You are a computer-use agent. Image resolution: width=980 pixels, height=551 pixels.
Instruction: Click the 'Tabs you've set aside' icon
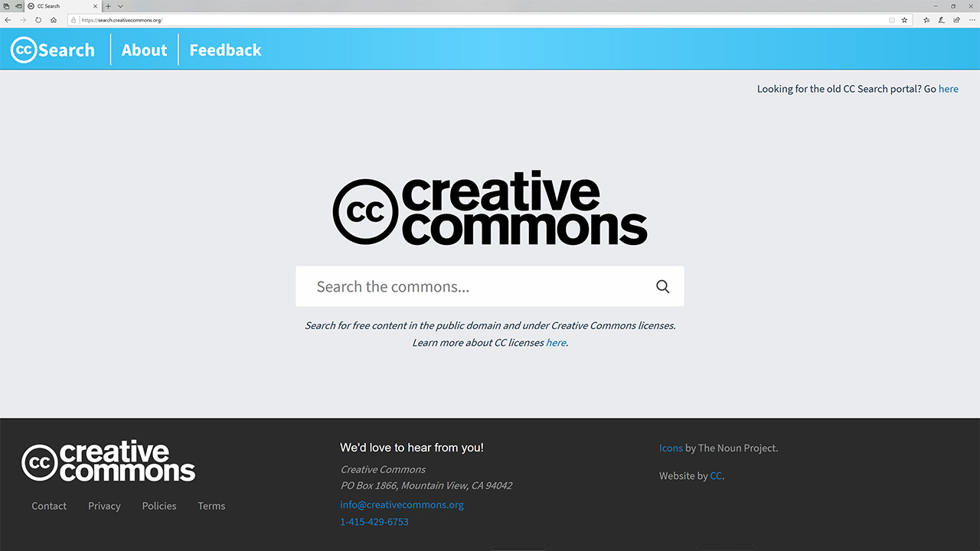point(6,6)
